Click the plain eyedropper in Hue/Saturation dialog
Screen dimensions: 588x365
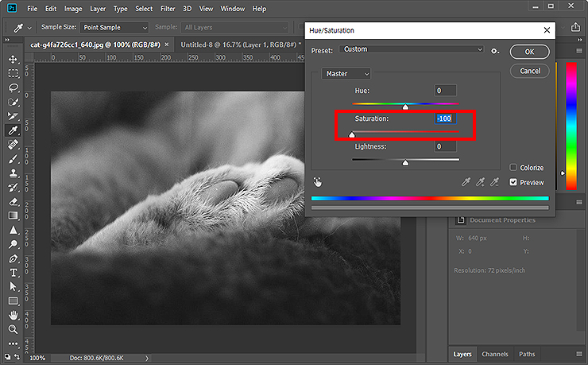click(x=466, y=182)
